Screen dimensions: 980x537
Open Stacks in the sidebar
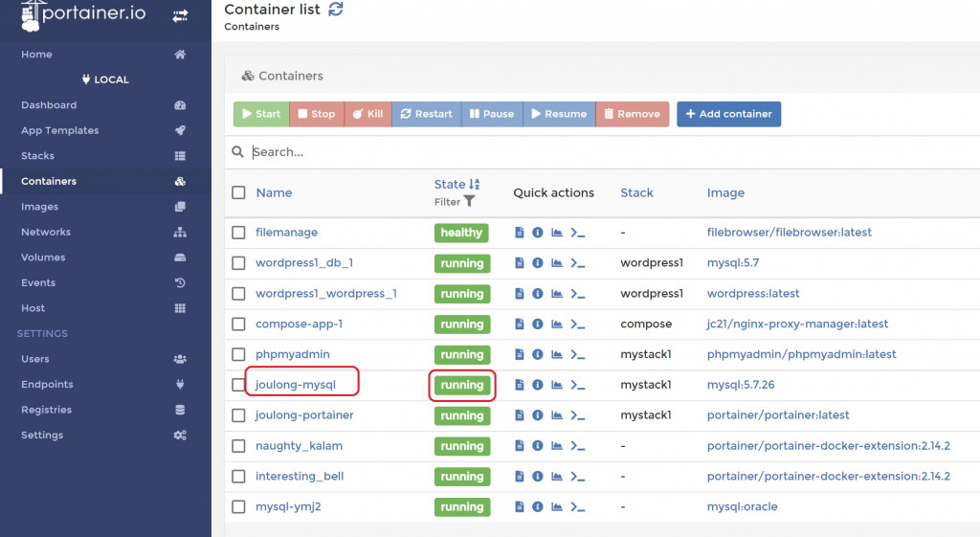pyautogui.click(x=103, y=156)
